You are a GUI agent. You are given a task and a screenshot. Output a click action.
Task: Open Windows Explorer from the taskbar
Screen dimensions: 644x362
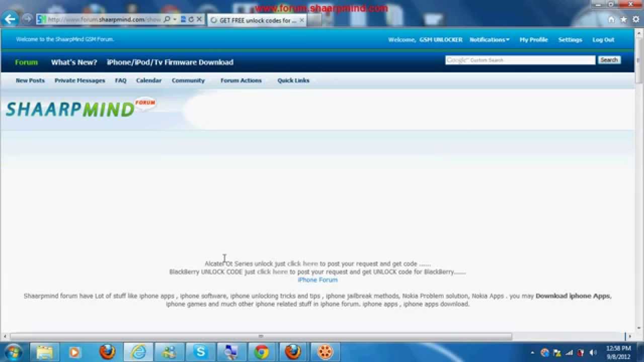(x=45, y=352)
